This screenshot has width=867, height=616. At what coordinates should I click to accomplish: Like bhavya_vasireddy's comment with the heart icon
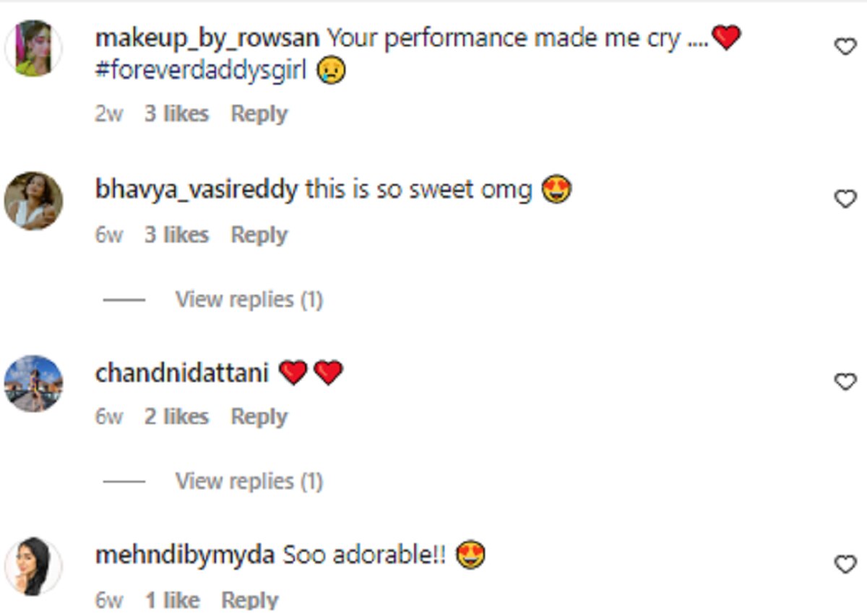[x=845, y=199]
